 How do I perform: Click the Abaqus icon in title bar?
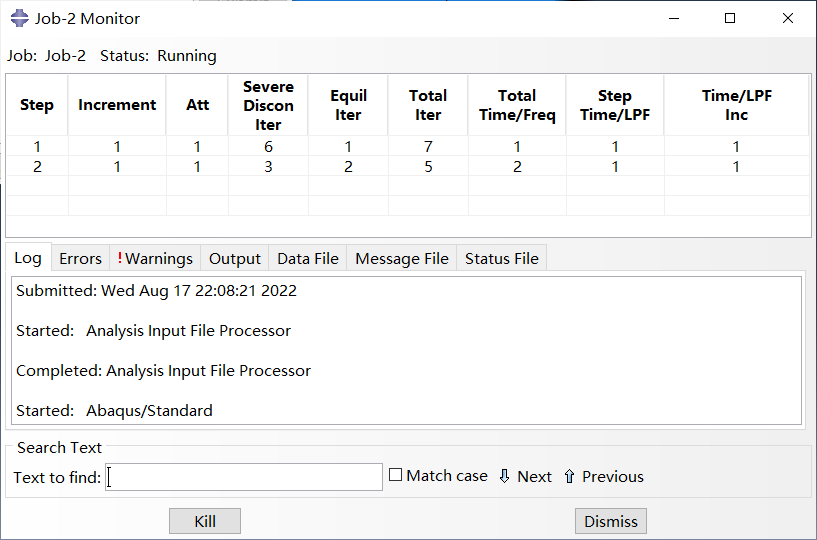tap(19, 19)
